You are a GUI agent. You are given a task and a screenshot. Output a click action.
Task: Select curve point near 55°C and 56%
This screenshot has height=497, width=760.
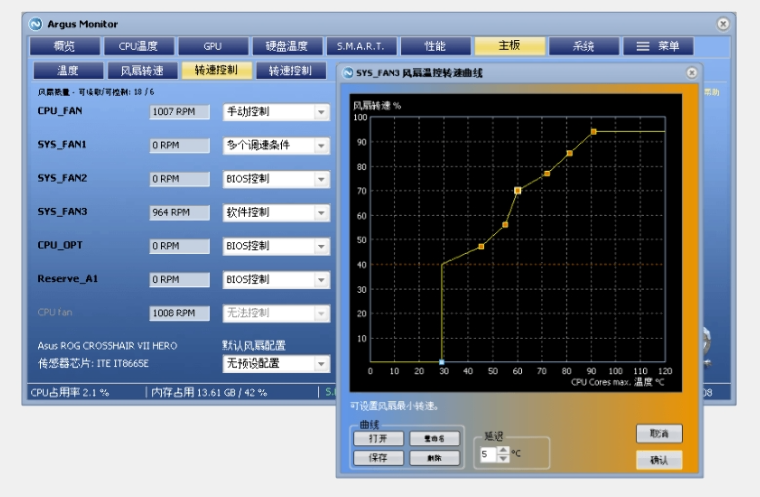[505, 225]
